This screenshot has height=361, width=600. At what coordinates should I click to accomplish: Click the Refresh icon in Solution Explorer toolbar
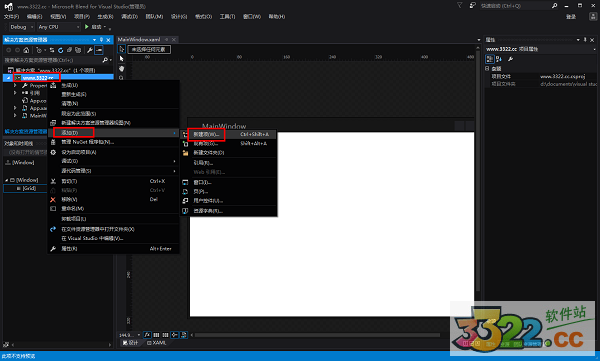coord(60,50)
